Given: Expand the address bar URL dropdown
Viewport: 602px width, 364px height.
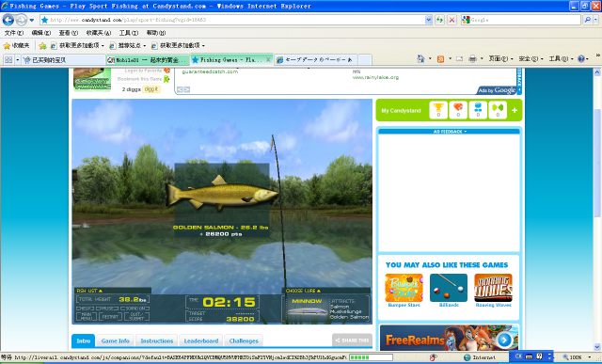Looking at the screenshot, I should (x=429, y=20).
